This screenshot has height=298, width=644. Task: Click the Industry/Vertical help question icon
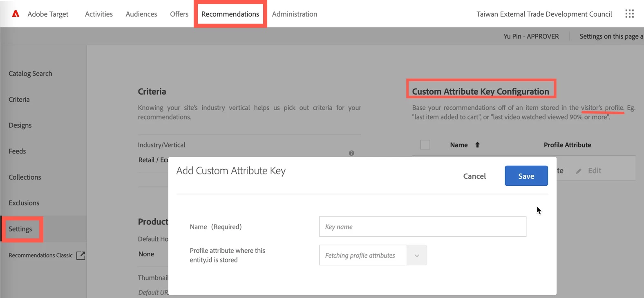coord(351,153)
